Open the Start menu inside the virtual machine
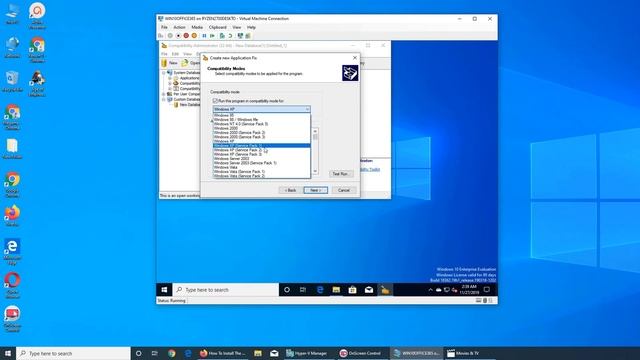The image size is (640, 360). click(164, 290)
